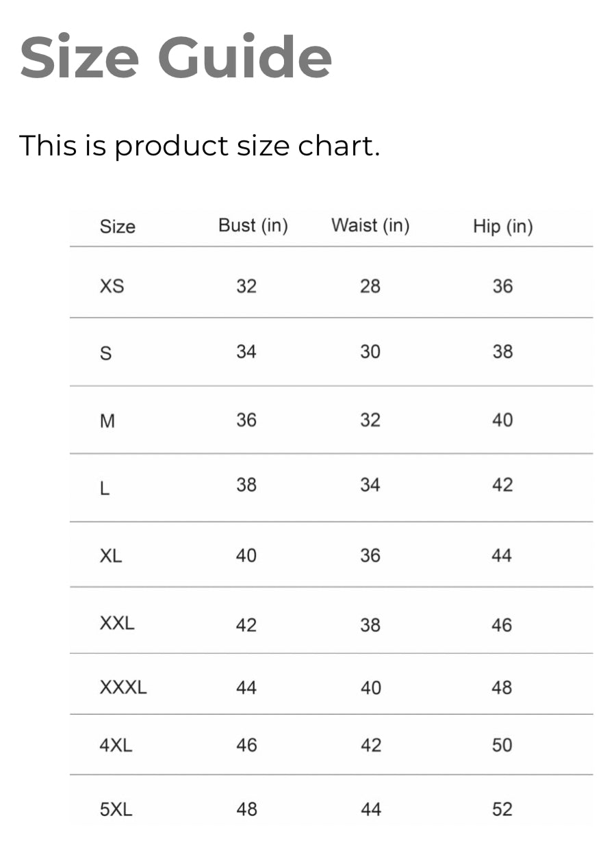Click hip value 46 in XXL row
Screen dimensions: 616x864
tap(502, 624)
